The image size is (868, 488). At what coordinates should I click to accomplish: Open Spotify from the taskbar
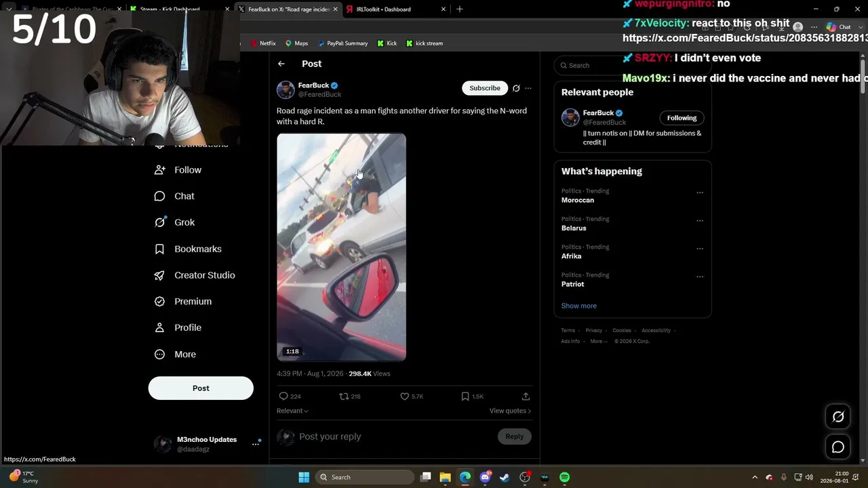(565, 477)
